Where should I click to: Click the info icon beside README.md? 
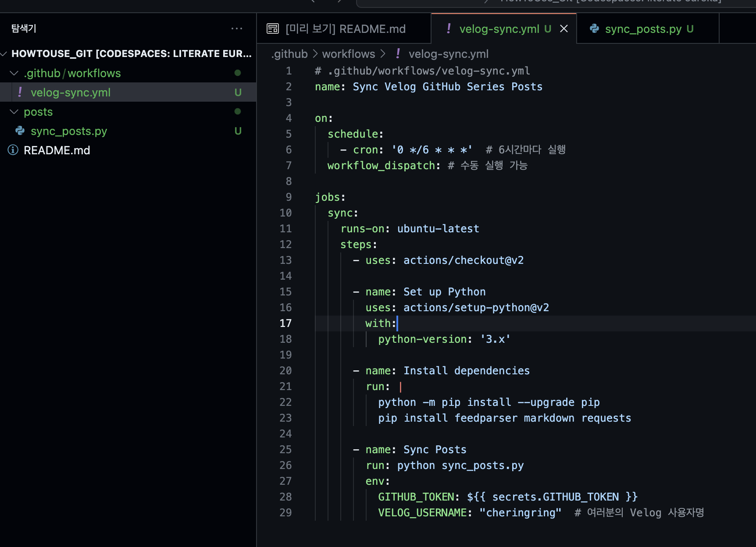click(x=13, y=150)
